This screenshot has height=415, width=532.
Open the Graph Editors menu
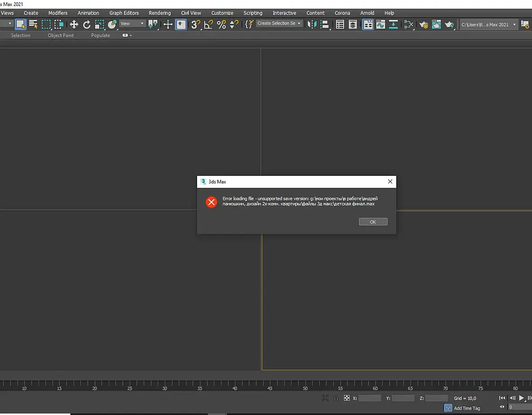click(124, 13)
